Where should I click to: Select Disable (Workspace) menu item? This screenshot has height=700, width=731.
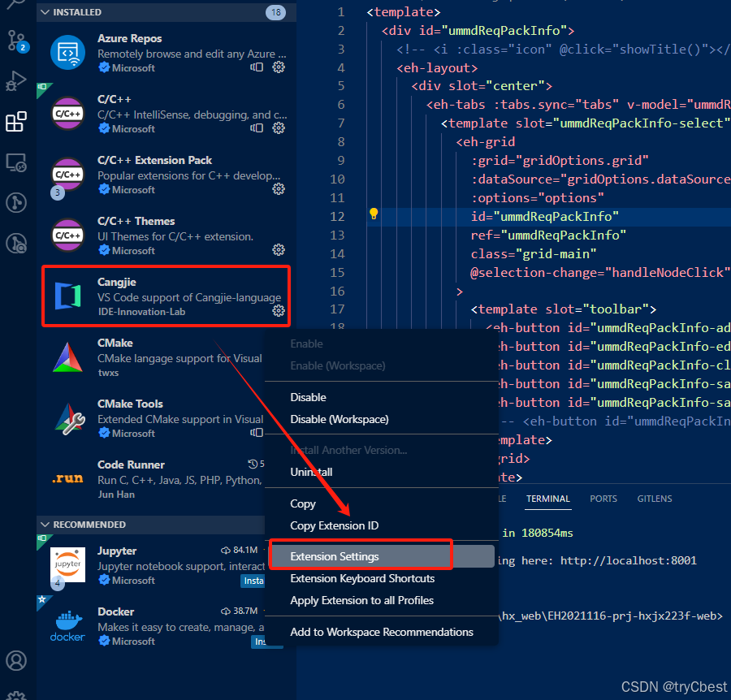[340, 420]
